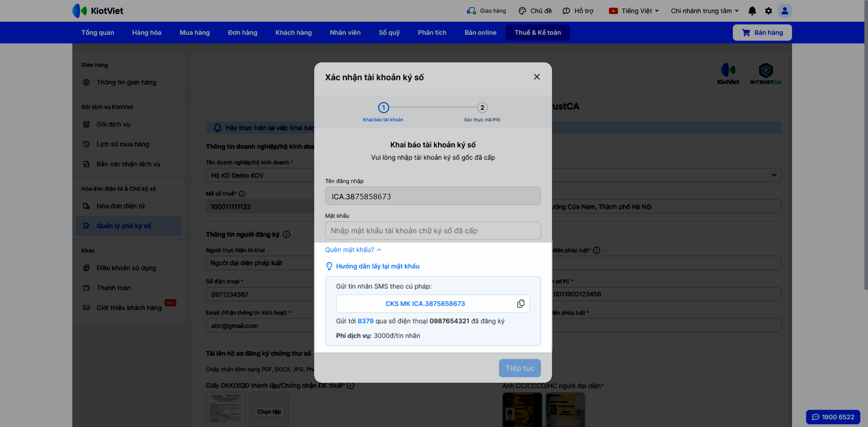Click info icon beside Thông tin người đăng ký
Viewport: 868px width, 427px height.
(287, 235)
